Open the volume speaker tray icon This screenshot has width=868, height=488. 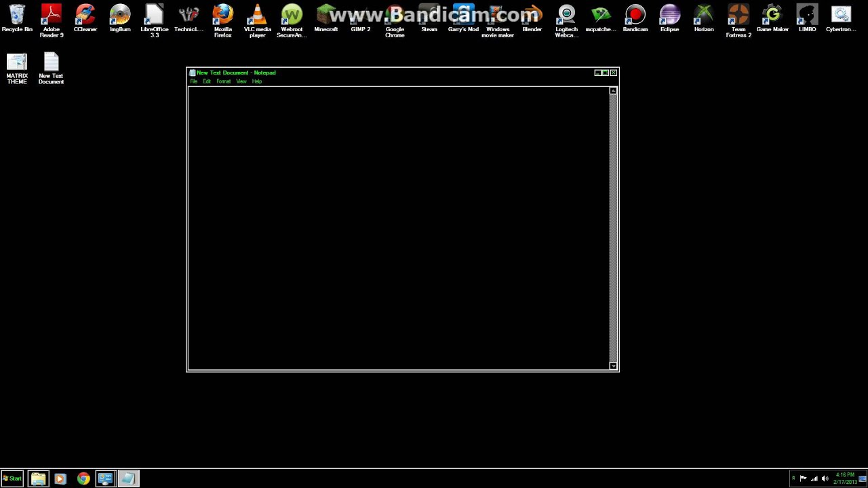pos(825,479)
